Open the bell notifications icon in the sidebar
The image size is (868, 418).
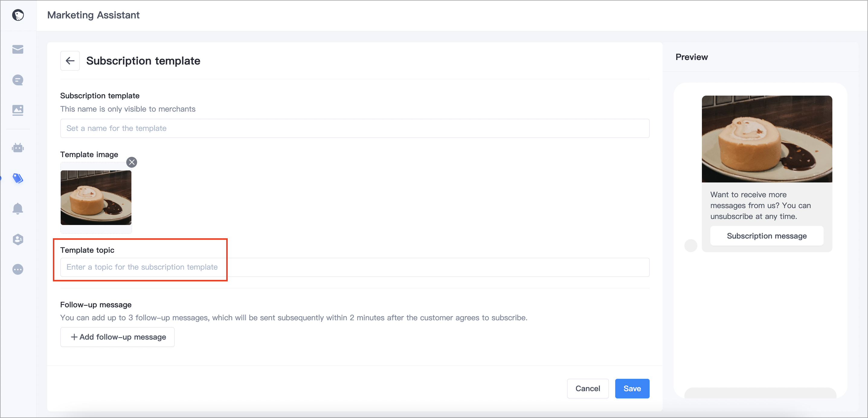click(x=18, y=209)
